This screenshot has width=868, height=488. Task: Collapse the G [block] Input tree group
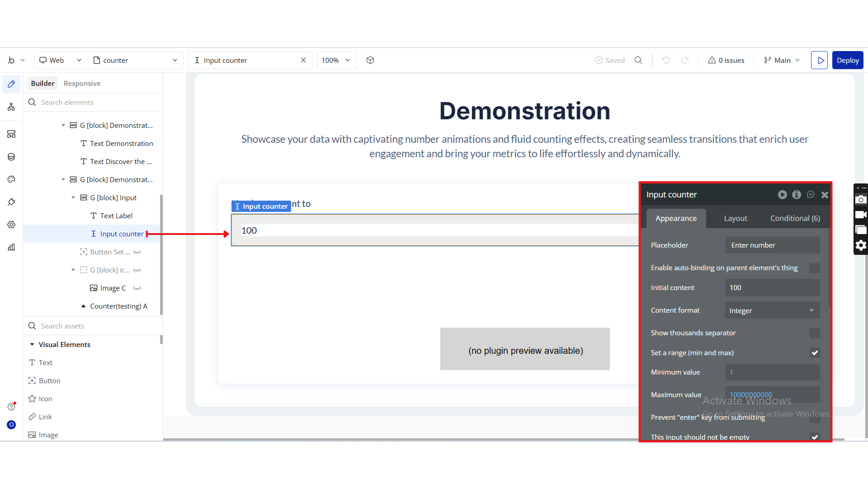(73, 197)
